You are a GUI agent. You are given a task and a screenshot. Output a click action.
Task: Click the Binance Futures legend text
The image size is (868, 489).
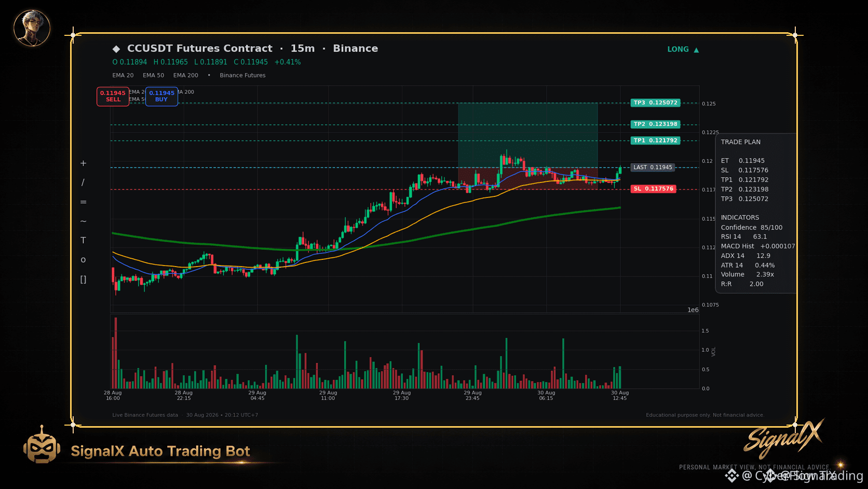(242, 75)
